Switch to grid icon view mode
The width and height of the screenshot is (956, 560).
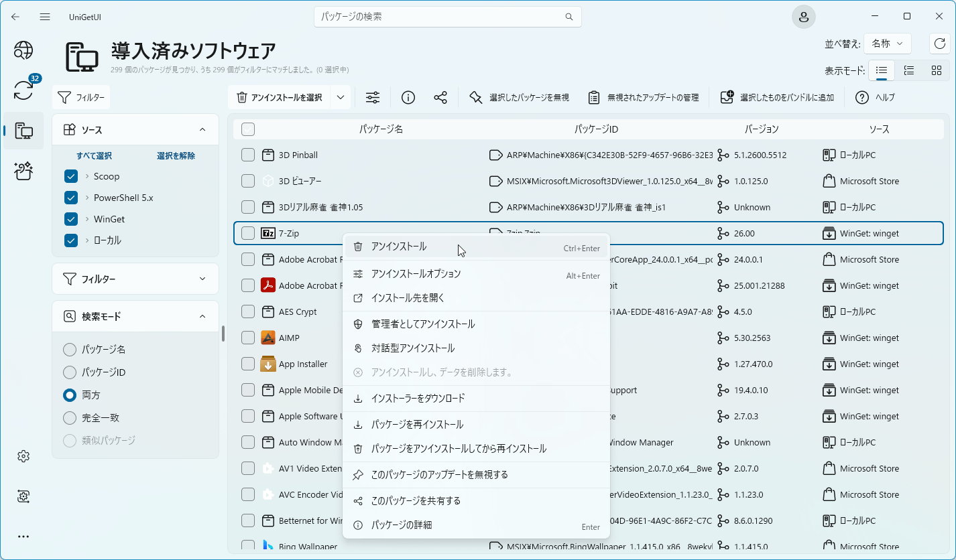[937, 70]
